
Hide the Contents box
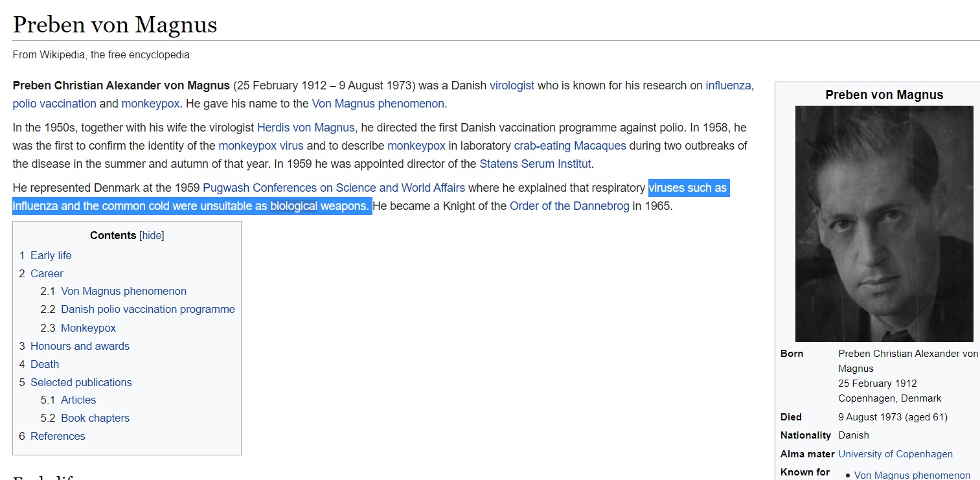click(152, 236)
